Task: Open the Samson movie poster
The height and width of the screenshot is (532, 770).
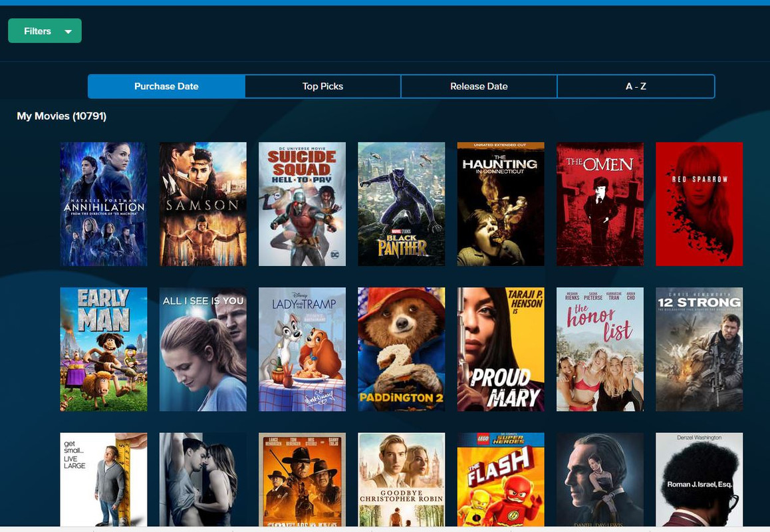Action: (x=203, y=204)
